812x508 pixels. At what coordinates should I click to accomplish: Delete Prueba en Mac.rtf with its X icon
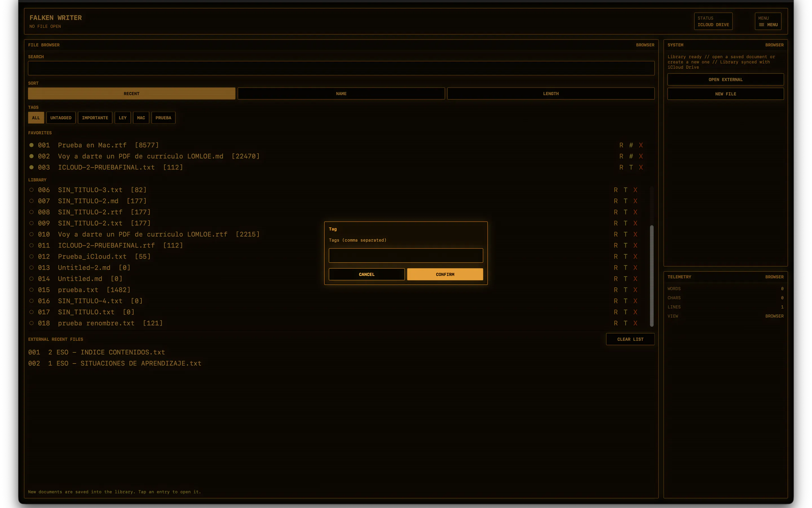click(x=641, y=145)
